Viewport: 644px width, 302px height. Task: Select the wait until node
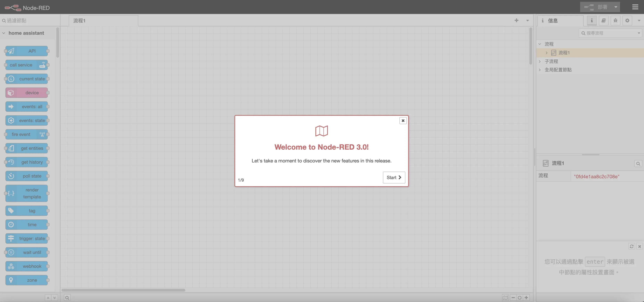pos(27,252)
